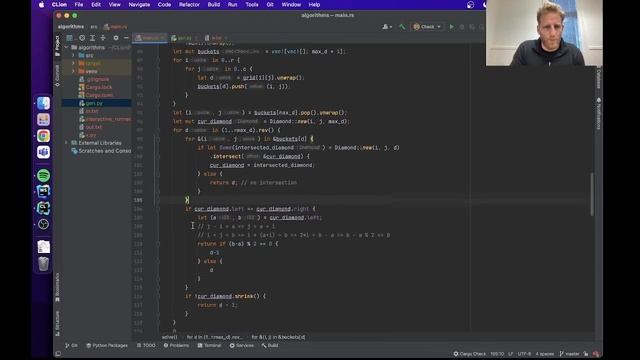This screenshot has width=640, height=360.
Task: Open the Bookmarks tool window tab
Action: (57, 287)
